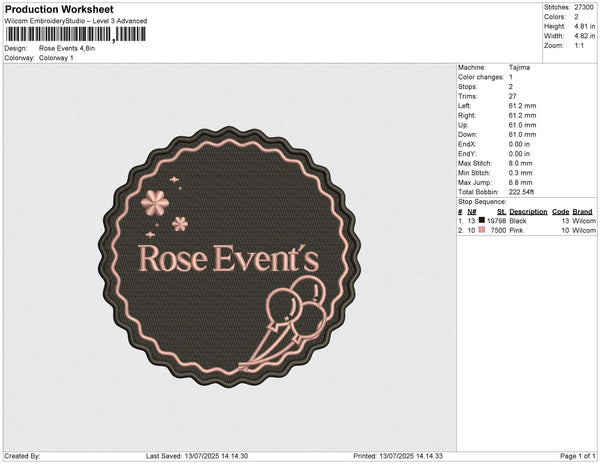600x464 pixels.
Task: Click the black thread color swatch
Action: (483, 221)
